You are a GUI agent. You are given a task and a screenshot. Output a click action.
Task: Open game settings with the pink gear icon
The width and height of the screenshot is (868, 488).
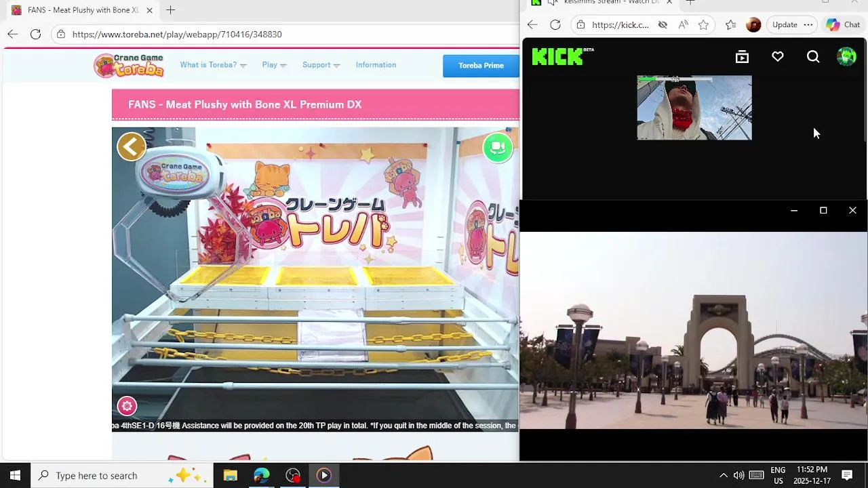click(x=127, y=406)
